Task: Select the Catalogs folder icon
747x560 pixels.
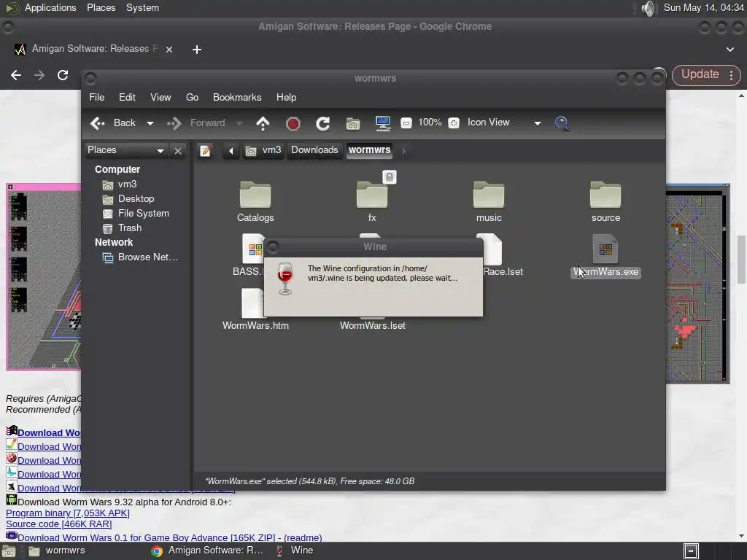Action: (x=255, y=194)
